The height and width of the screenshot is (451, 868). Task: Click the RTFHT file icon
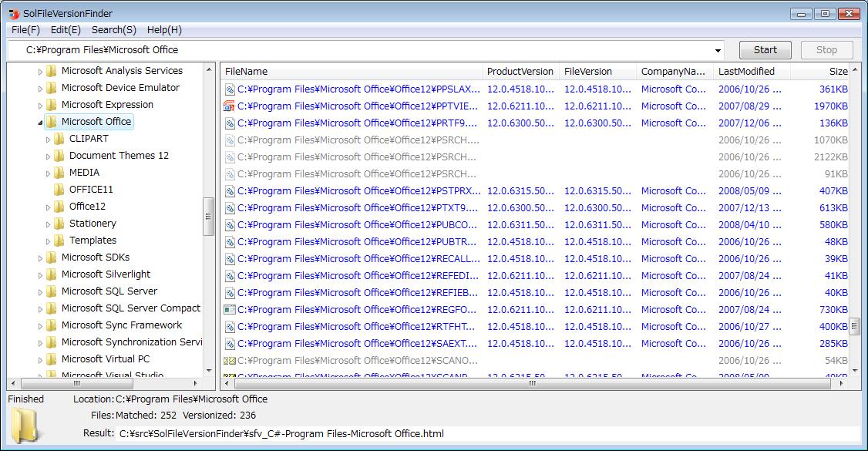229,327
